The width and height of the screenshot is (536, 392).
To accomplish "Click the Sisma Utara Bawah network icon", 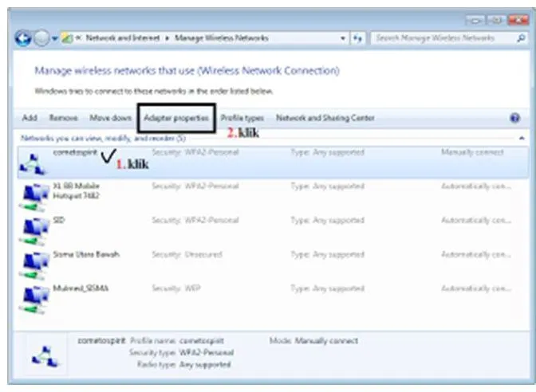I will [x=34, y=266].
